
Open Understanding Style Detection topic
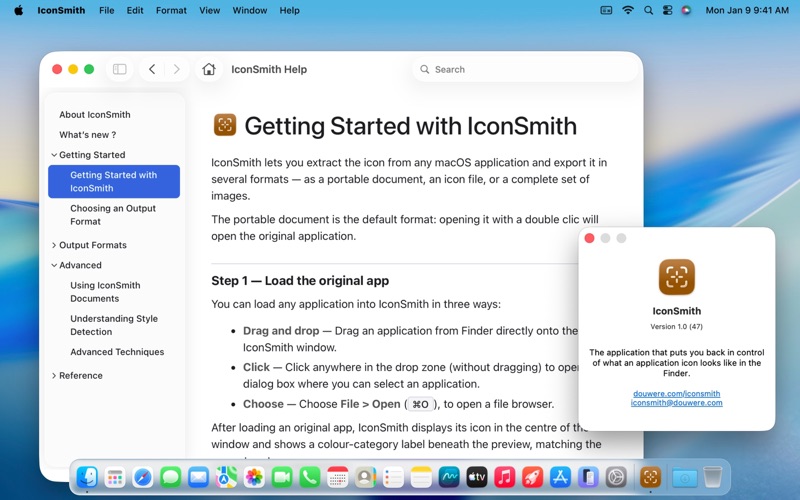pyautogui.click(x=114, y=325)
